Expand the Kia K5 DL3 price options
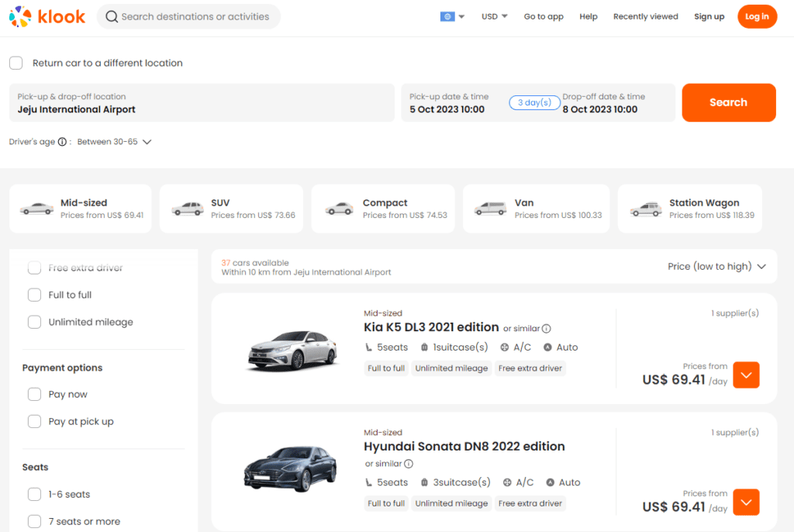 point(746,375)
